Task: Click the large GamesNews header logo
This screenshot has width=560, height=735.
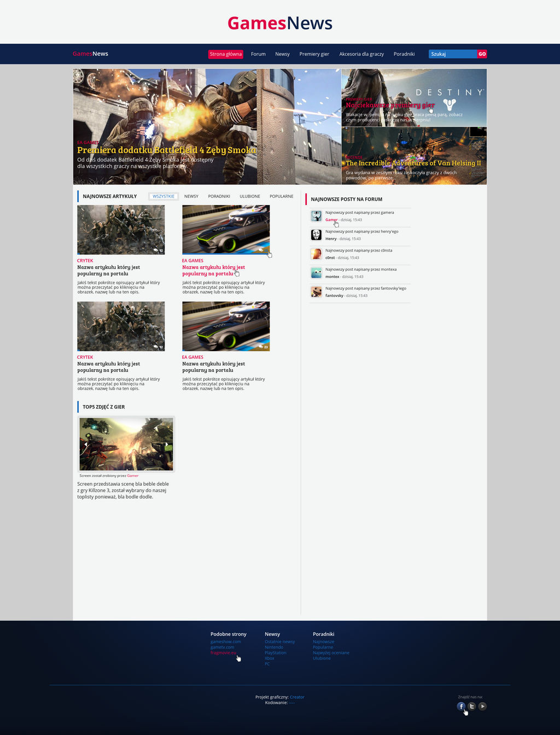Action: pos(280,23)
